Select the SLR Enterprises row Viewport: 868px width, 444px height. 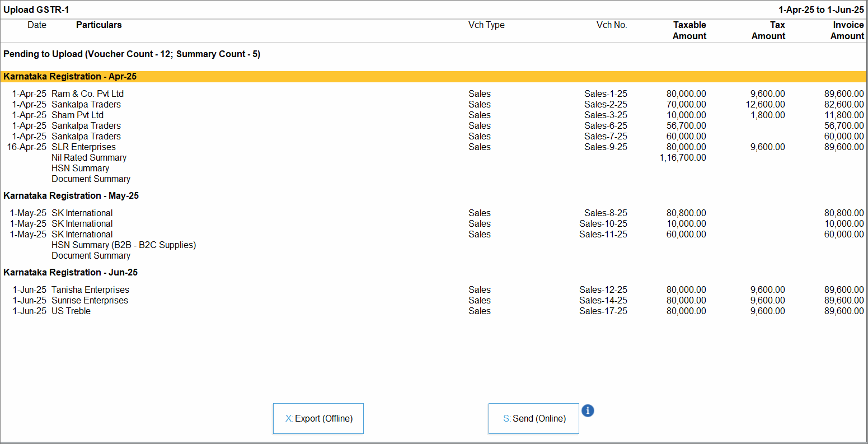pos(83,147)
